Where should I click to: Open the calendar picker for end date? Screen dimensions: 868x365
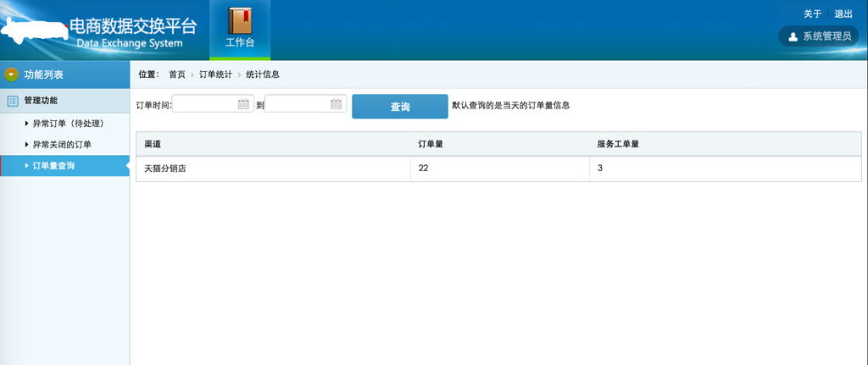pyautogui.click(x=337, y=105)
